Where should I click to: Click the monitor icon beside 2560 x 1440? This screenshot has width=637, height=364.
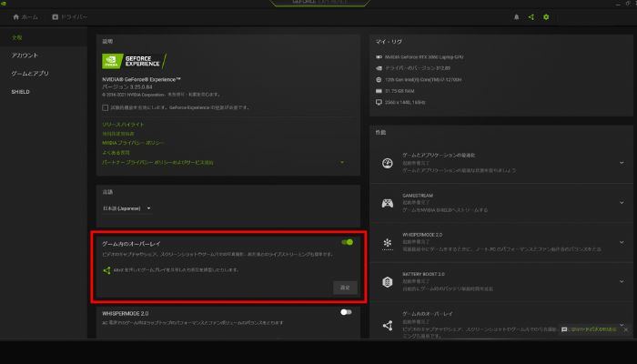(379, 102)
